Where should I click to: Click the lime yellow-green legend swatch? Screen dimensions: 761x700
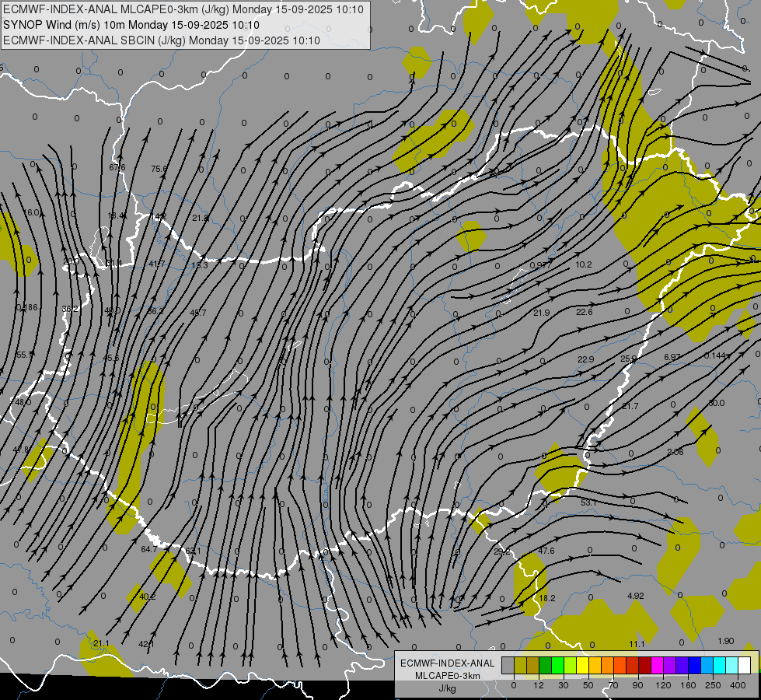click(571, 665)
